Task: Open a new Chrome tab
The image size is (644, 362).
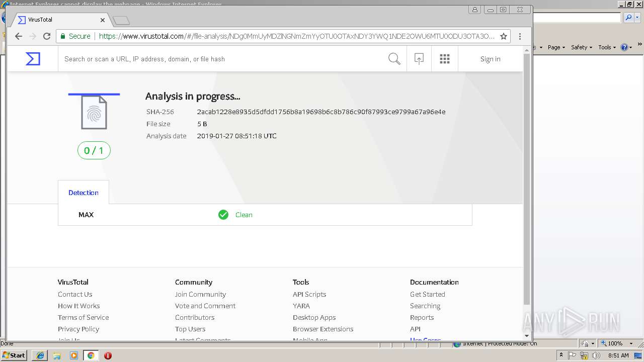Action: pyautogui.click(x=121, y=21)
